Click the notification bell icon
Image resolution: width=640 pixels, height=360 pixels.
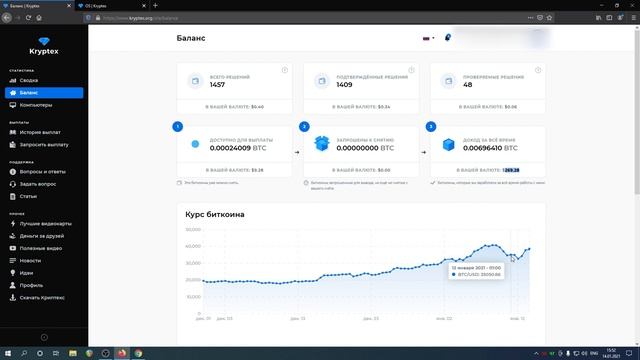tap(447, 38)
